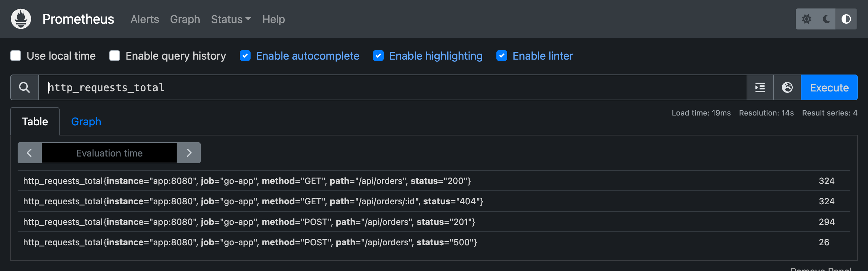Tick Enable query history checkbox
Screen dimensions: 868x271
115,56
